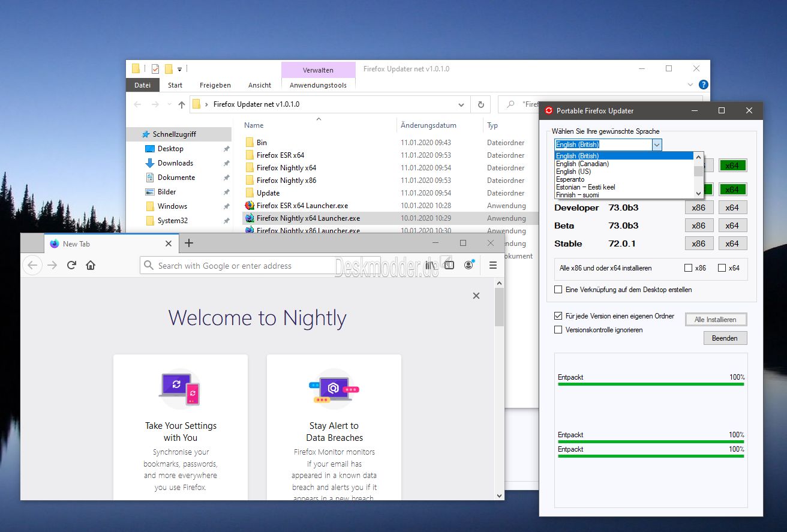The width and height of the screenshot is (787, 532).
Task: Sort files by Änderungsdatum column
Action: (x=428, y=125)
